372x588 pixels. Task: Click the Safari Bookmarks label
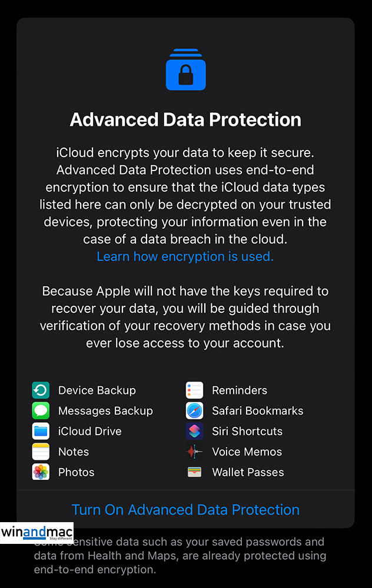coord(257,411)
